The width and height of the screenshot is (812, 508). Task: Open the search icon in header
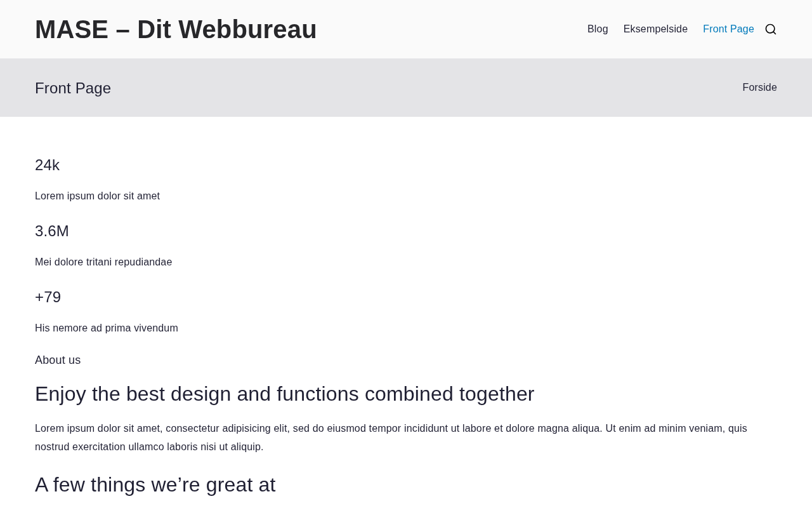click(x=771, y=29)
